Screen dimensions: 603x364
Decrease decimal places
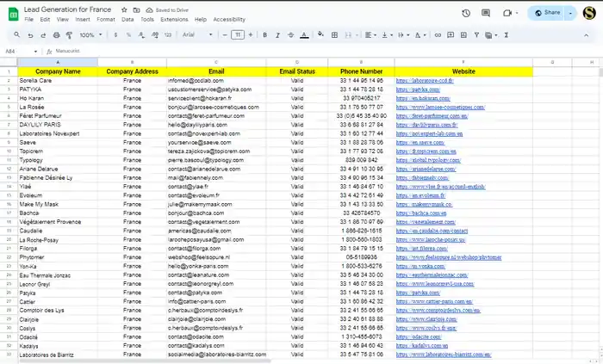click(141, 35)
